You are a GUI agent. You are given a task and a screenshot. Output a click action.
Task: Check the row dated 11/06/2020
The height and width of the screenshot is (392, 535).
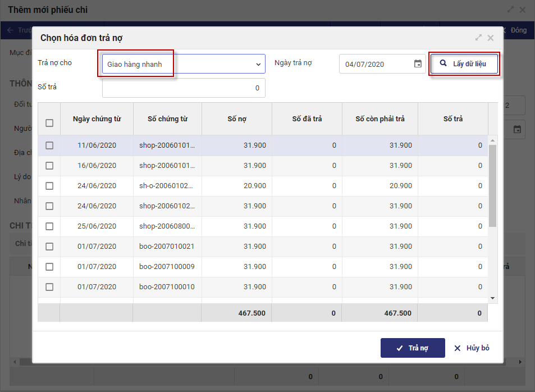pyautogui.click(x=49, y=145)
